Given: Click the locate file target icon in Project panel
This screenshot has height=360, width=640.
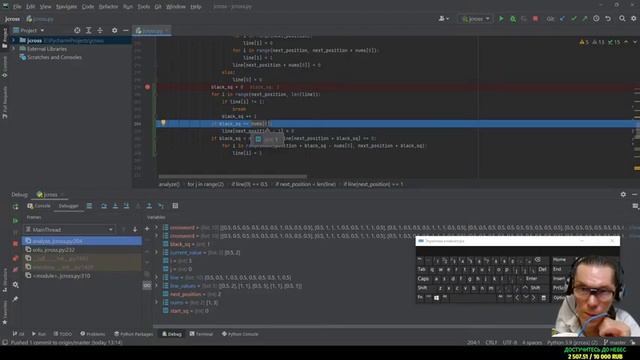Looking at the screenshot, I should (77, 31).
